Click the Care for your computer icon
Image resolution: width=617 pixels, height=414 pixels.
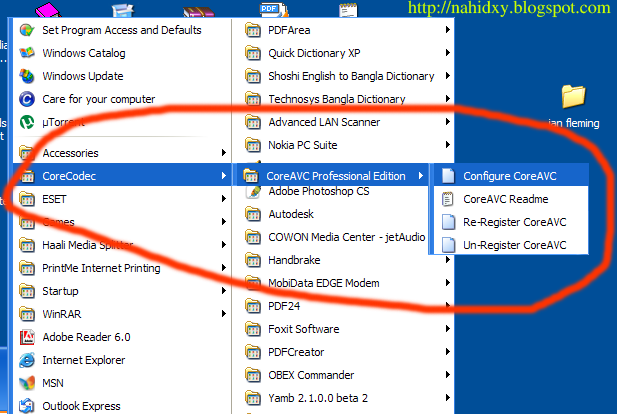[x=27, y=99]
